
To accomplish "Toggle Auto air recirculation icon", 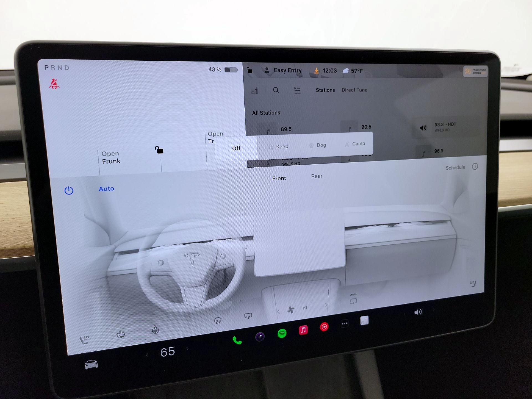I will (x=353, y=299).
